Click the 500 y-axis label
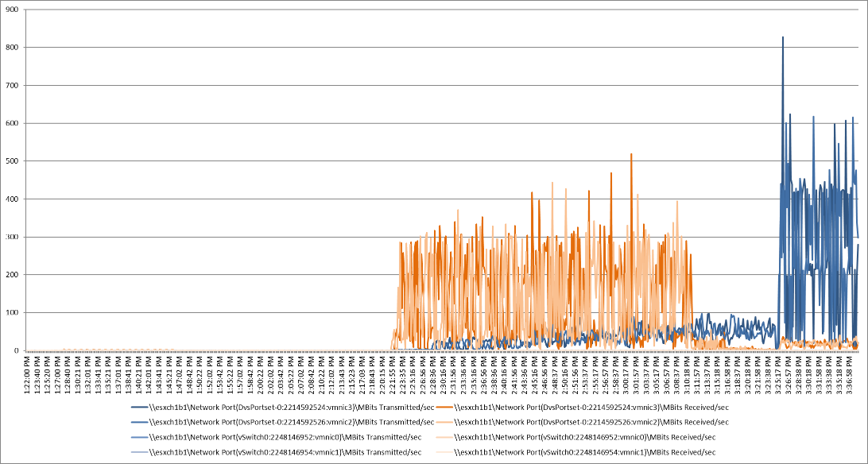 (x=12, y=161)
